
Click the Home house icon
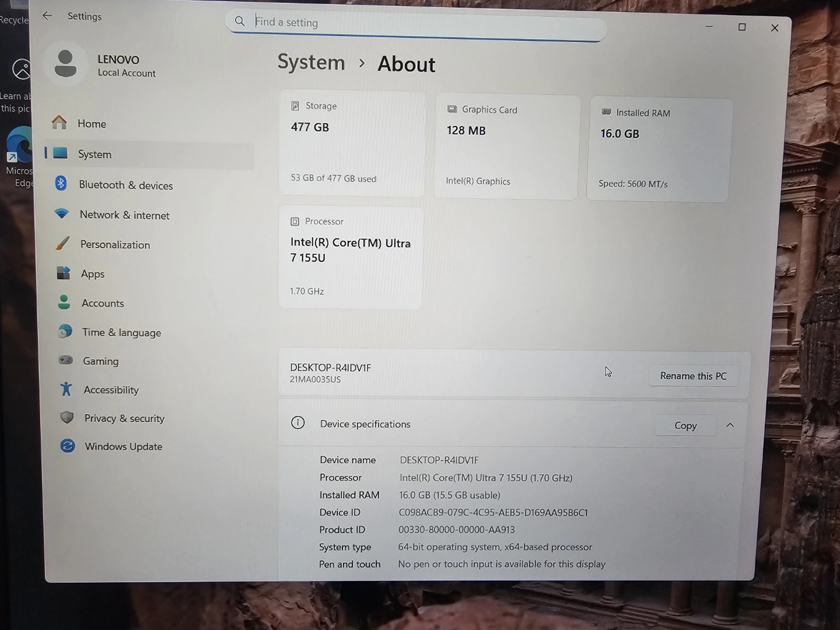click(x=59, y=123)
